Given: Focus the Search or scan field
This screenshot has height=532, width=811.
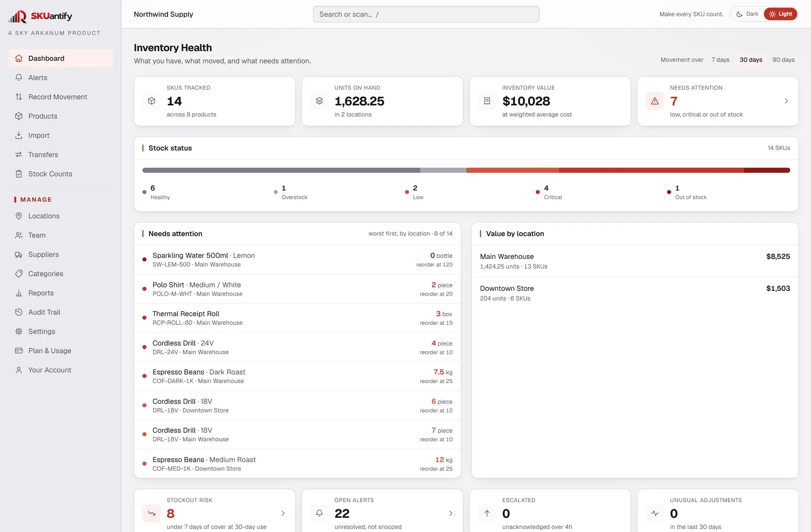Looking at the screenshot, I should tap(426, 14).
